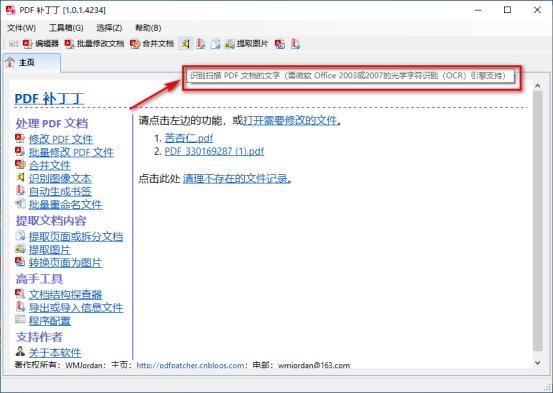The height and width of the screenshot is (393, 553).
Task: Click the auto-generate bookmark toolbar icon
Action: 200,44
